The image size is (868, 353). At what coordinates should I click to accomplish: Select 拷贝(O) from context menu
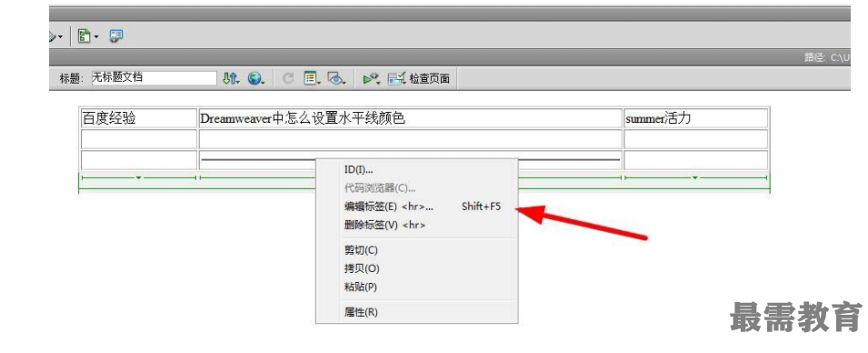417,268
